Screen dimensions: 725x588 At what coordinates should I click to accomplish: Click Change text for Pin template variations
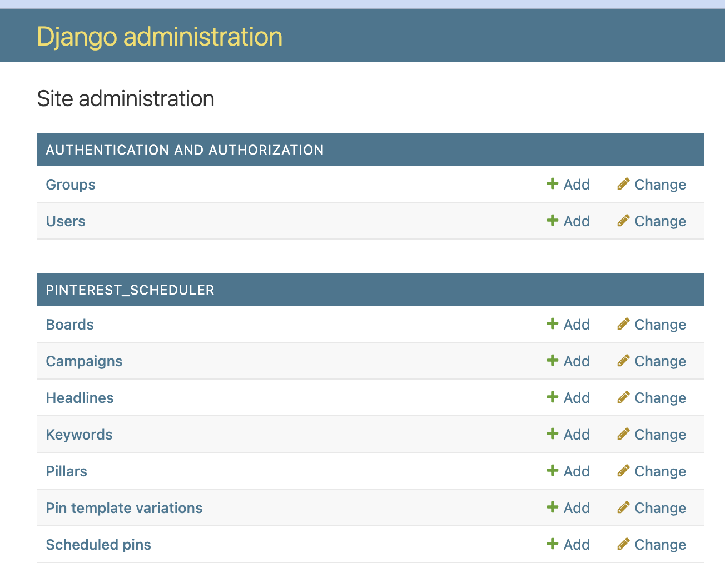660,508
